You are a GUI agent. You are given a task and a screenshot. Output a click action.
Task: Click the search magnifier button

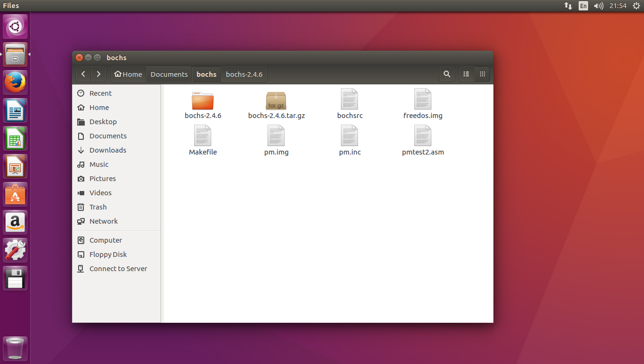pyautogui.click(x=447, y=74)
